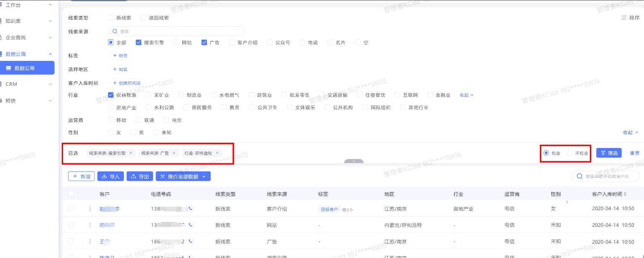Image resolution: width=644 pixels, height=258 pixels.
Task: Select the 不包含 radio option
Action: coord(570,153)
